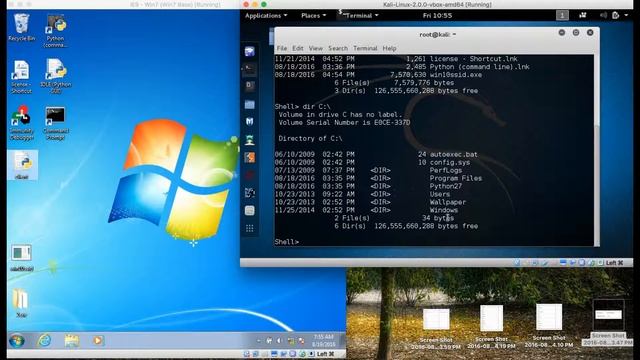Click the Terminal icon in Kali dock
This screenshot has width=640, height=360.
[x=250, y=69]
